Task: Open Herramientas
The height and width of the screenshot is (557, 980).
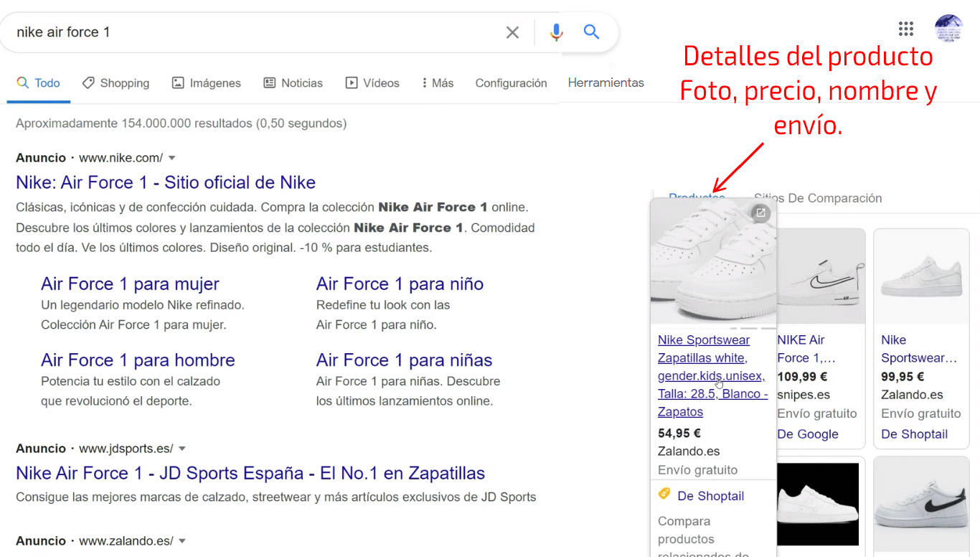Action: (606, 83)
